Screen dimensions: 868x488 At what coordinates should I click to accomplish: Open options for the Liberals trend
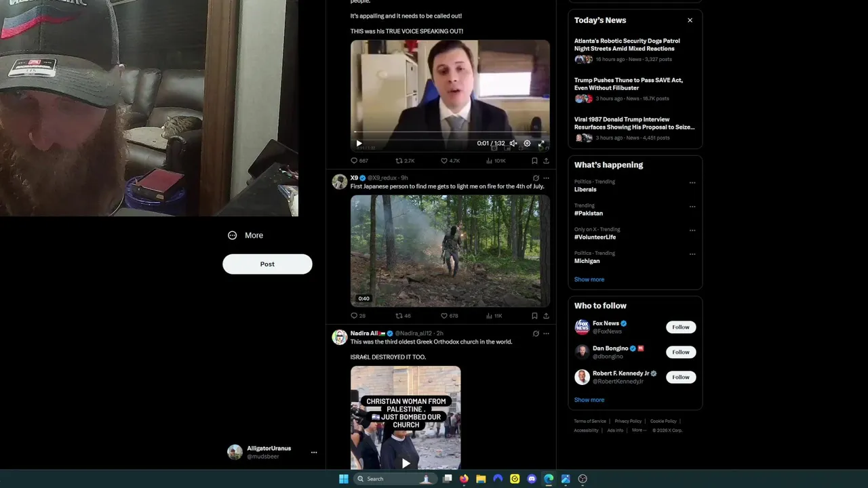[692, 182]
